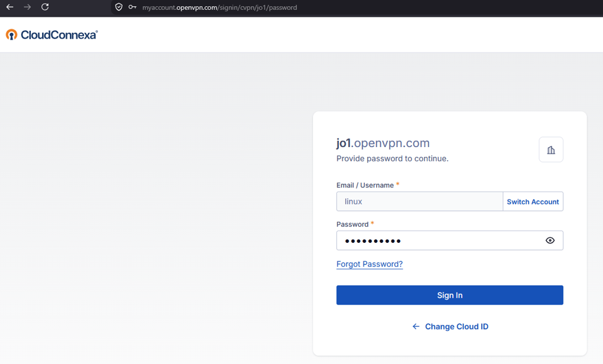603x364 pixels.
Task: Open the shield site protection icon
Action: point(119,7)
